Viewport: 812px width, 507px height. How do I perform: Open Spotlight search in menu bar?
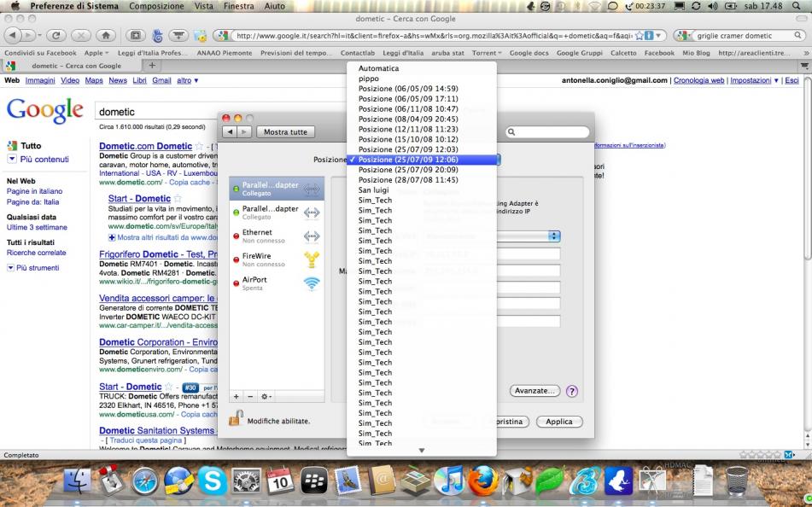797,6
